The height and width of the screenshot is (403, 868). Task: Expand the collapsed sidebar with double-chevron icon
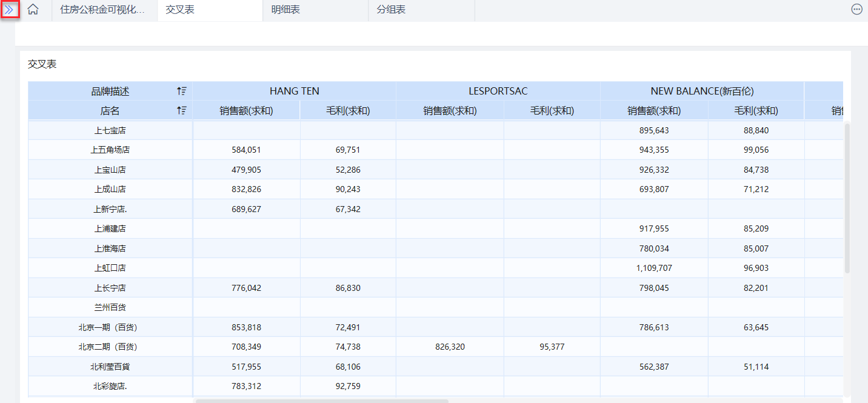pos(9,10)
